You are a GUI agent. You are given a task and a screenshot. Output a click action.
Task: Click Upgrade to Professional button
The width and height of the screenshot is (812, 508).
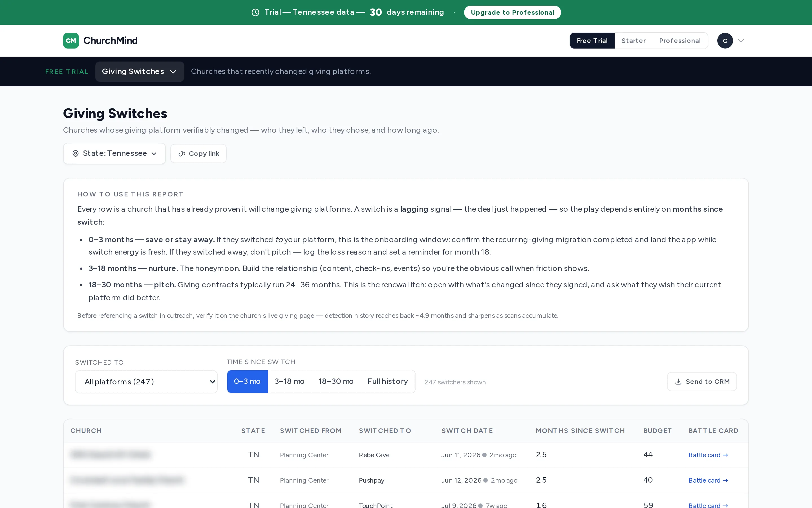tap(512, 12)
